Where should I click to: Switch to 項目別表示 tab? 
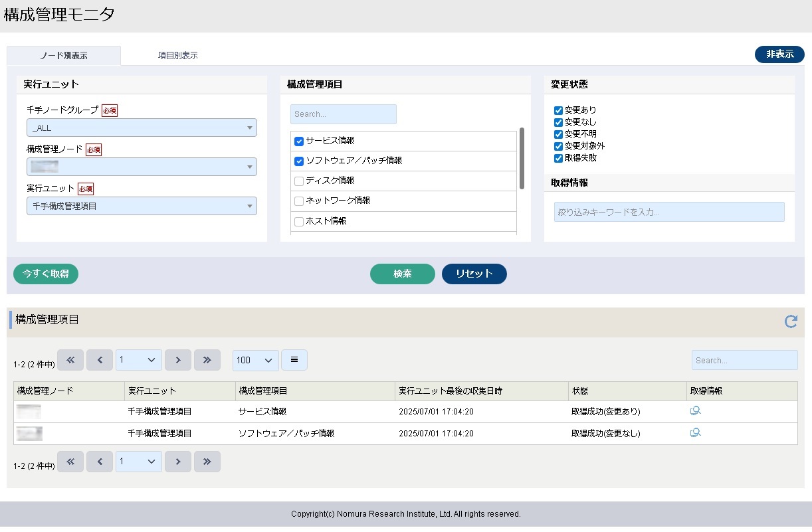point(178,56)
